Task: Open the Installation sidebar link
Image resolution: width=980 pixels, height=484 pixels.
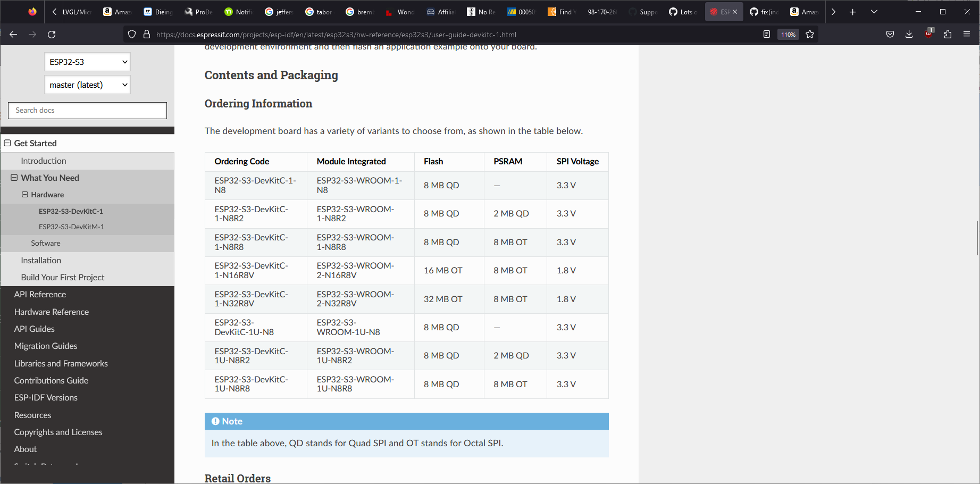Action: pos(41,260)
